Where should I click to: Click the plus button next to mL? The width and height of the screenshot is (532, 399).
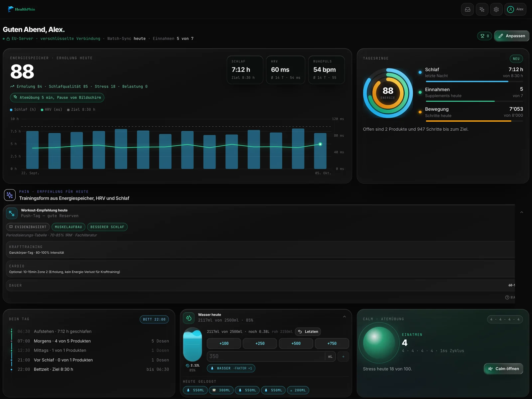click(x=343, y=356)
